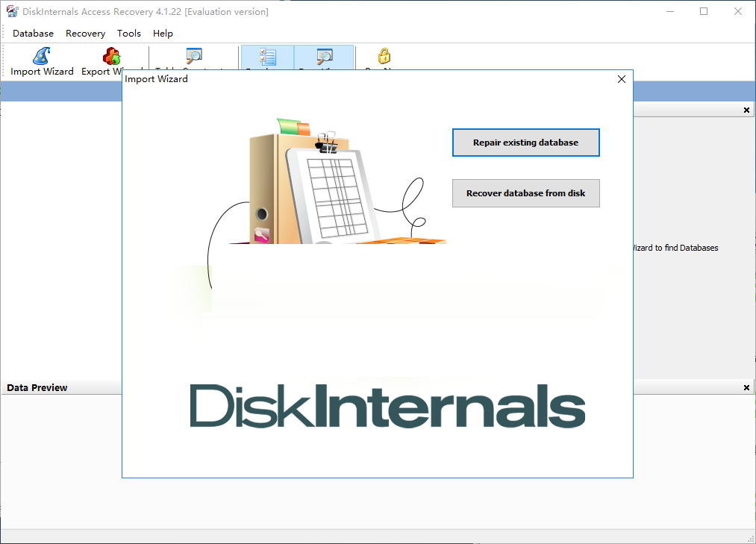The height and width of the screenshot is (544, 756).
Task: Open the Help menu
Action: [163, 34]
